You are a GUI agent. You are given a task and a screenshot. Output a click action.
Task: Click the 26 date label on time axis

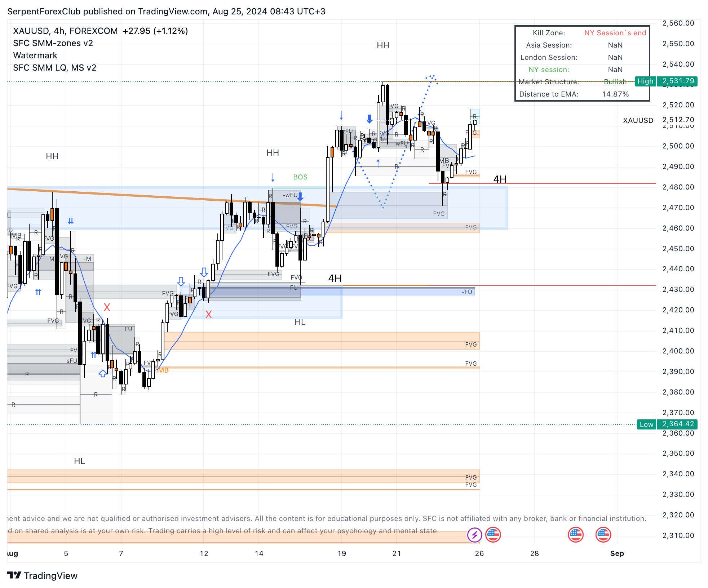coord(479,553)
